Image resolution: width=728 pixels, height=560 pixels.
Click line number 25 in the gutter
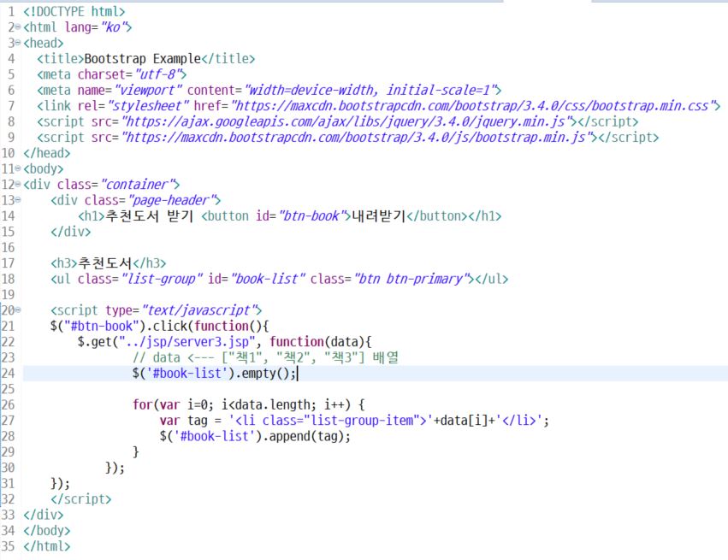tap(8, 389)
